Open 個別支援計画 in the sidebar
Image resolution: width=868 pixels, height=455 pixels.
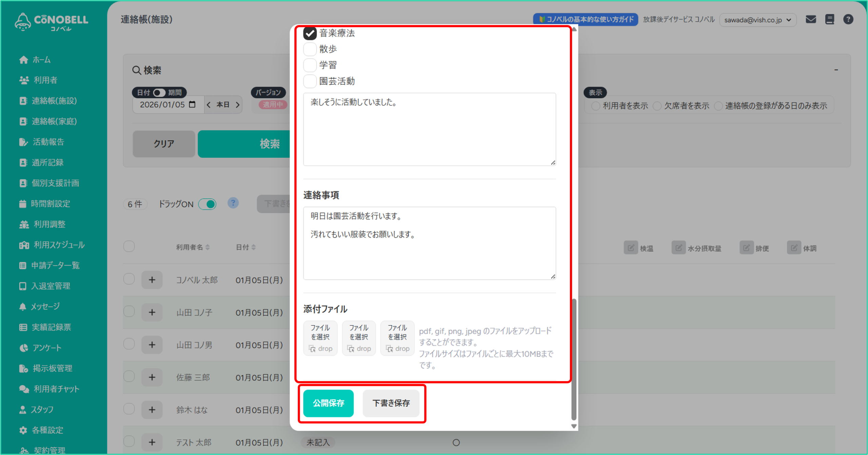click(x=55, y=183)
